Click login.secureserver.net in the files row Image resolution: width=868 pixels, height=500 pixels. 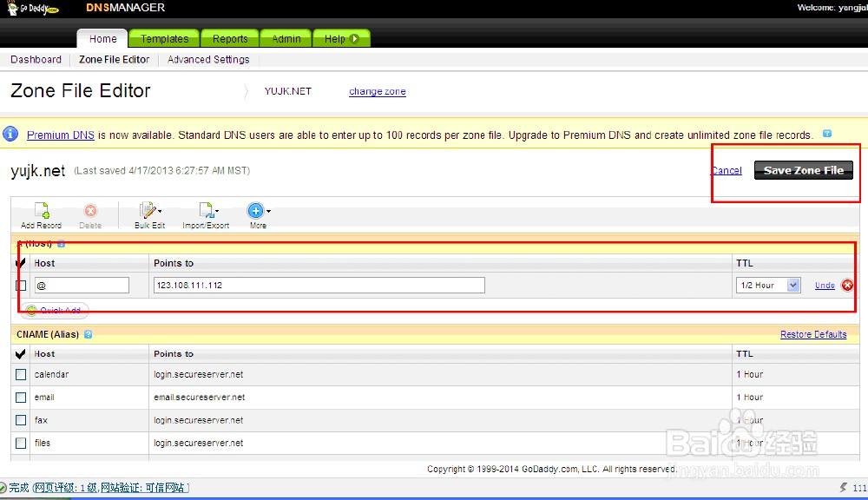click(199, 443)
